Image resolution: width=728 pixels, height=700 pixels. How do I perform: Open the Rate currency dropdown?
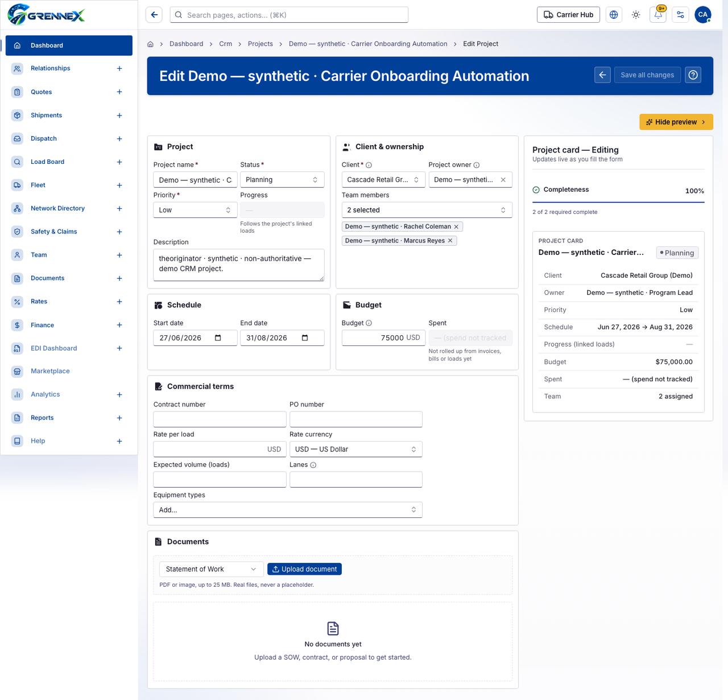click(x=356, y=450)
